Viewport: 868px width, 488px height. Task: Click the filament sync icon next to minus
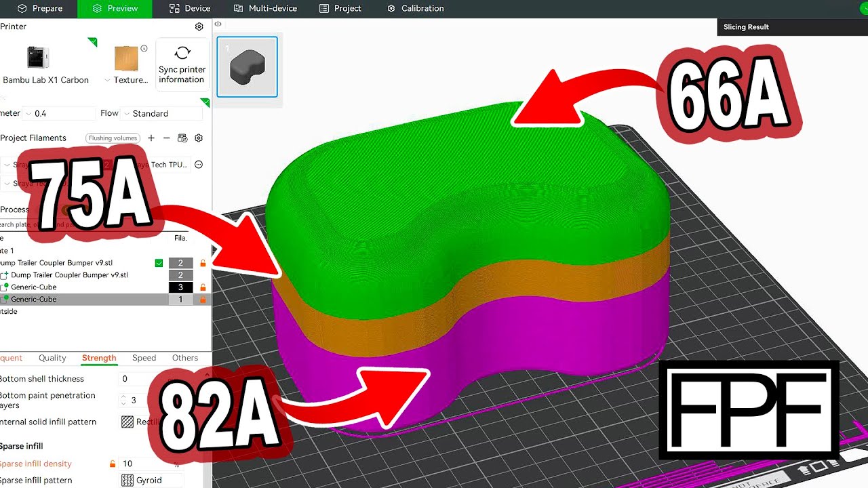tap(182, 138)
